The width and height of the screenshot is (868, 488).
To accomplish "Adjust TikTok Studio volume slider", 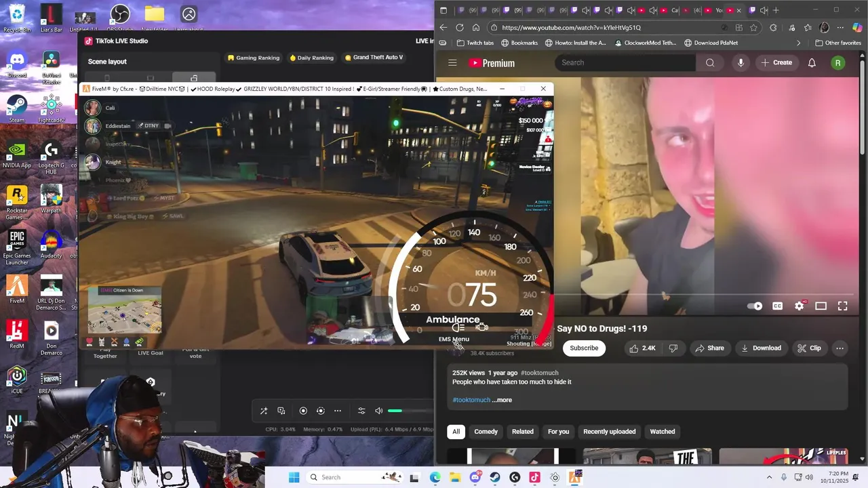I will click(410, 411).
